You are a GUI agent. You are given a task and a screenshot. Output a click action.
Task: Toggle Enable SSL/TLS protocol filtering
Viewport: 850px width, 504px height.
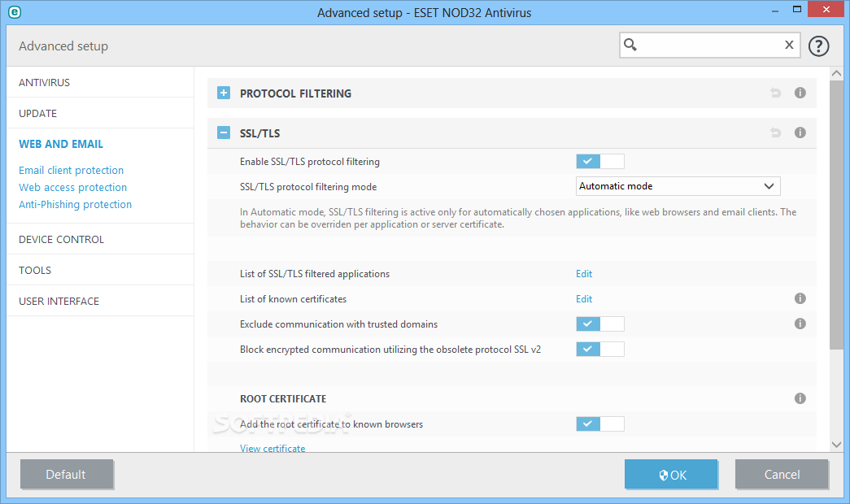pos(600,161)
